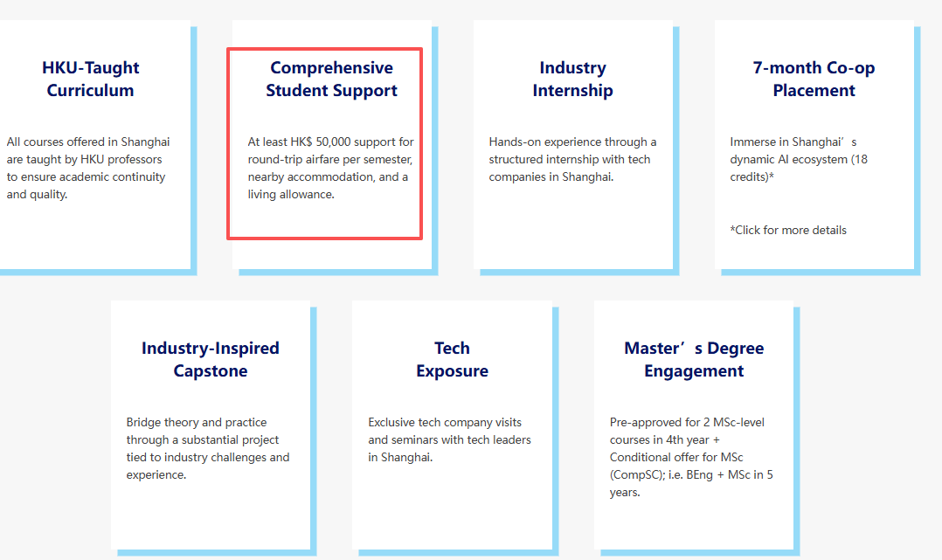The width and height of the screenshot is (942, 560).
Task: Click the text about HKU professors teaching courses
Action: pyautogui.click(x=87, y=168)
